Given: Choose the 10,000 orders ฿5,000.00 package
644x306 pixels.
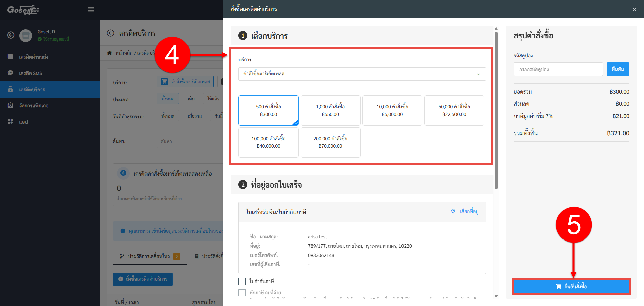Looking at the screenshot, I should 392,111.
